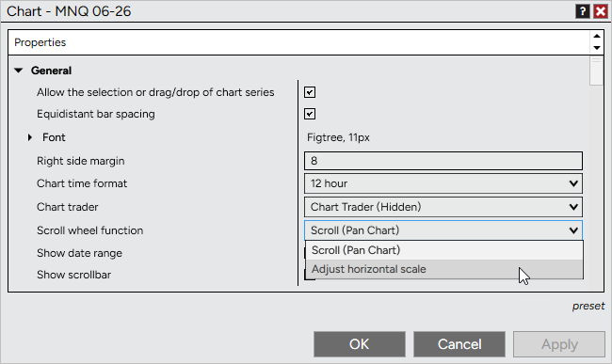Select Scroll (Pan Chart) list option
This screenshot has height=364, width=612.
pyautogui.click(x=444, y=250)
